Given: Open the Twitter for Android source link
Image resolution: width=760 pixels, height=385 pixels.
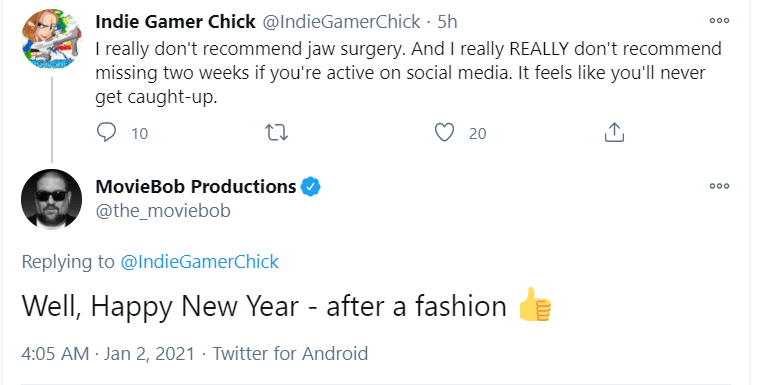Looking at the screenshot, I should (x=290, y=353).
